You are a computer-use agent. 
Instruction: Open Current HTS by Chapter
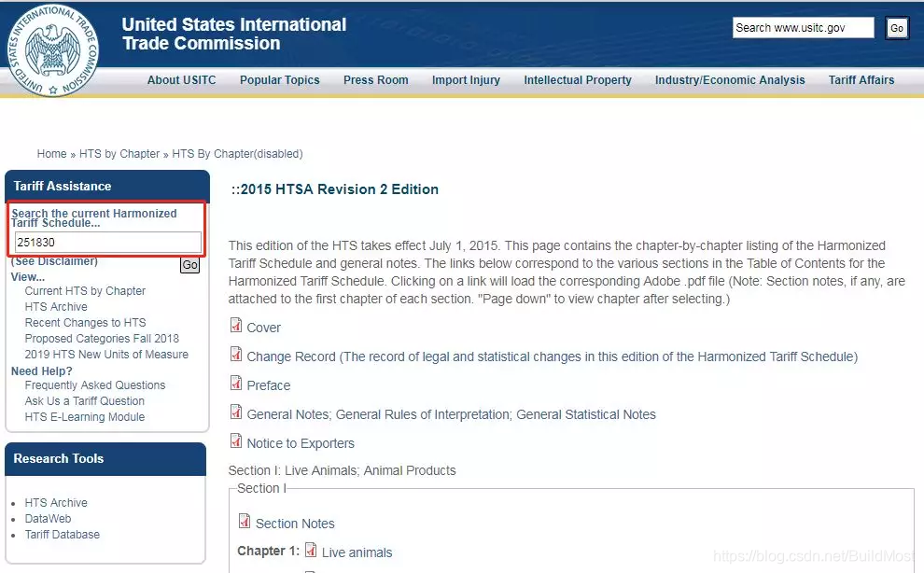(x=85, y=291)
